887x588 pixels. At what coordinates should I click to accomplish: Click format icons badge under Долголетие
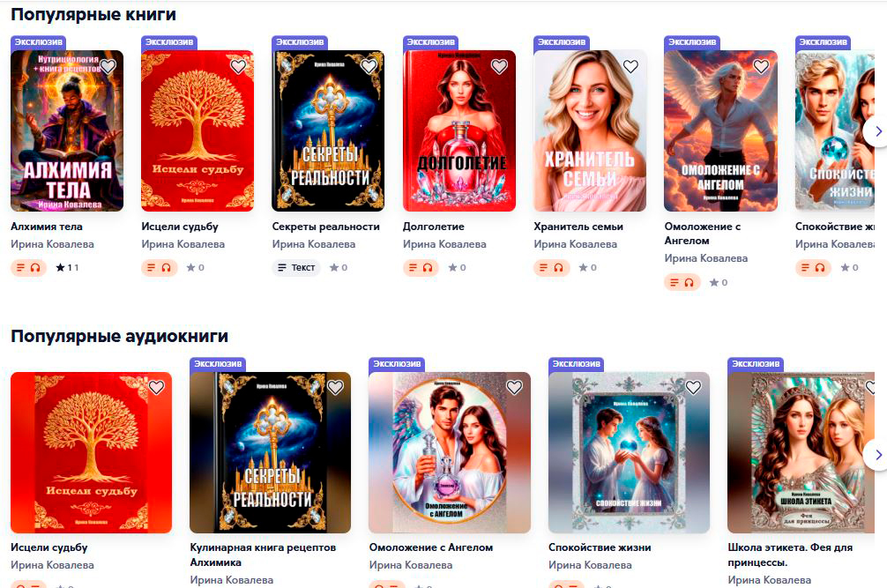coord(421,267)
